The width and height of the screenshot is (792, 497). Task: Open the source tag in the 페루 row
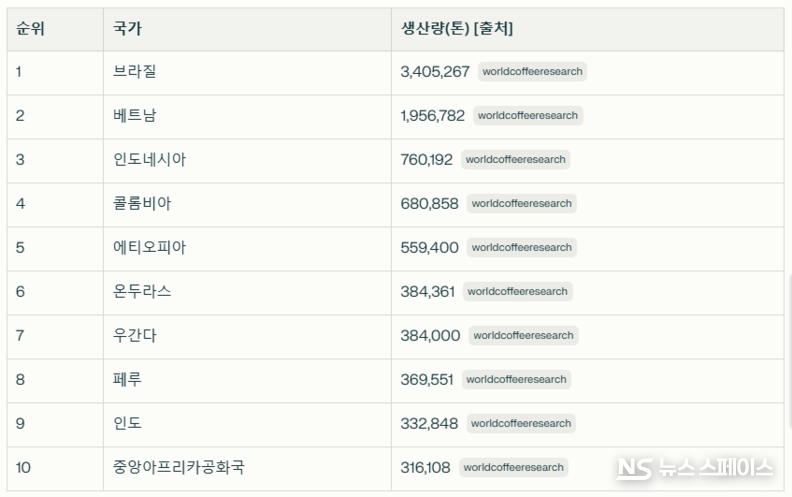(x=516, y=380)
